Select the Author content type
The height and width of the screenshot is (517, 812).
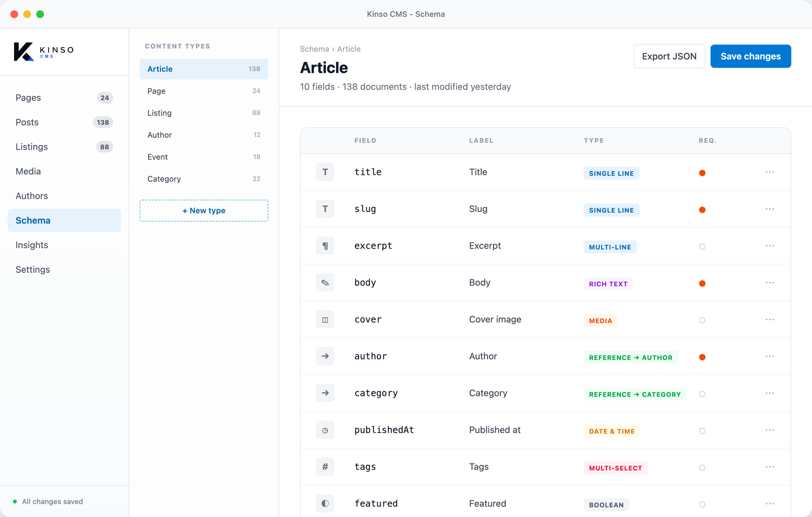tap(204, 135)
